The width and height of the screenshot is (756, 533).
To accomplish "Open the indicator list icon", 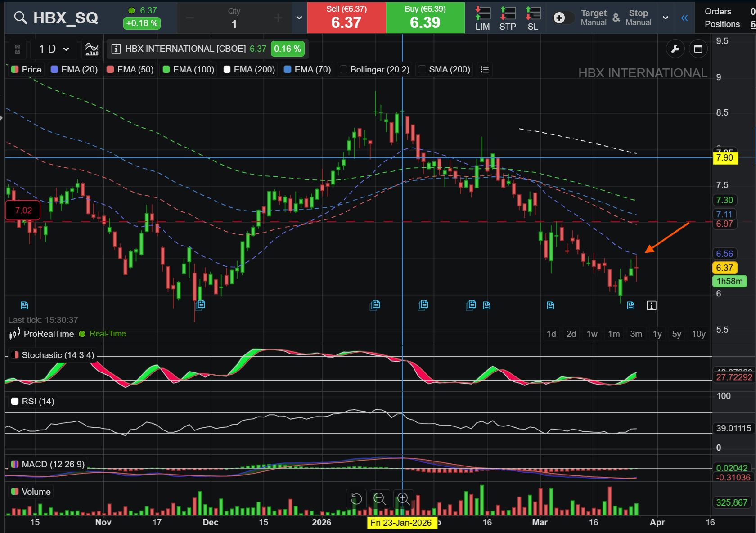I will coord(485,69).
